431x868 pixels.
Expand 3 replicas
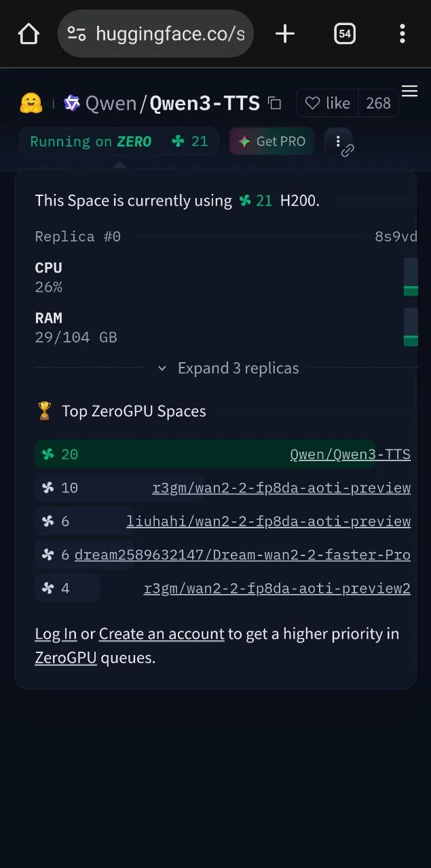228,368
